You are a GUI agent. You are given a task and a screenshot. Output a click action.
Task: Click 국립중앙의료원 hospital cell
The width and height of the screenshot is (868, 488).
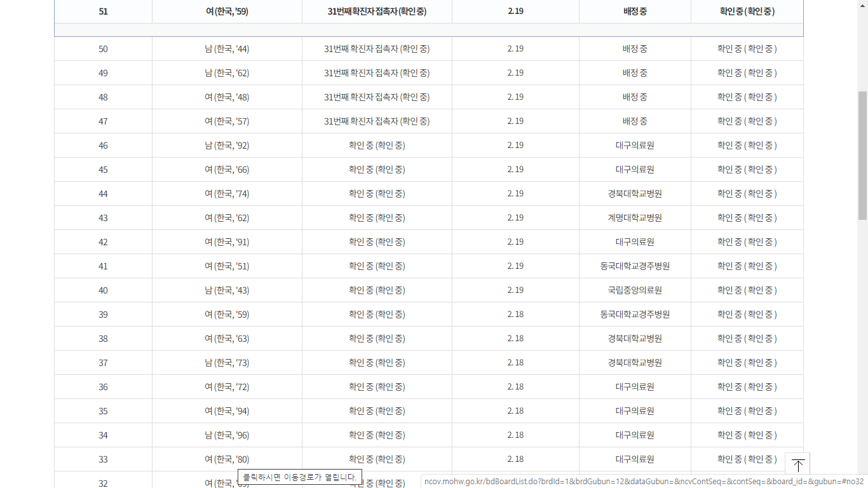pos(634,290)
